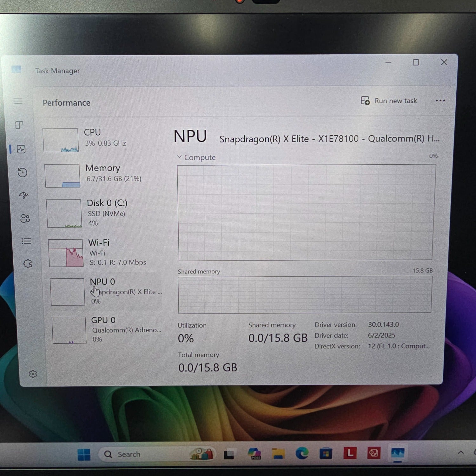476x476 pixels.
Task: Open the hamburger navigation menu
Action: (x=18, y=101)
